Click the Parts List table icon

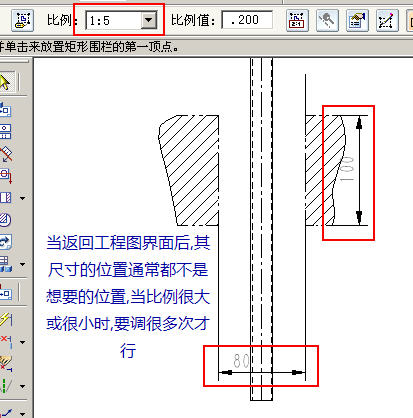(x=5, y=264)
